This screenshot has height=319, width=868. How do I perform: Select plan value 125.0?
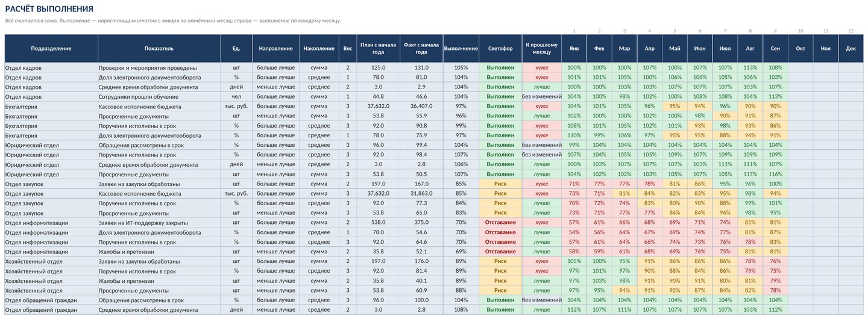coord(378,67)
